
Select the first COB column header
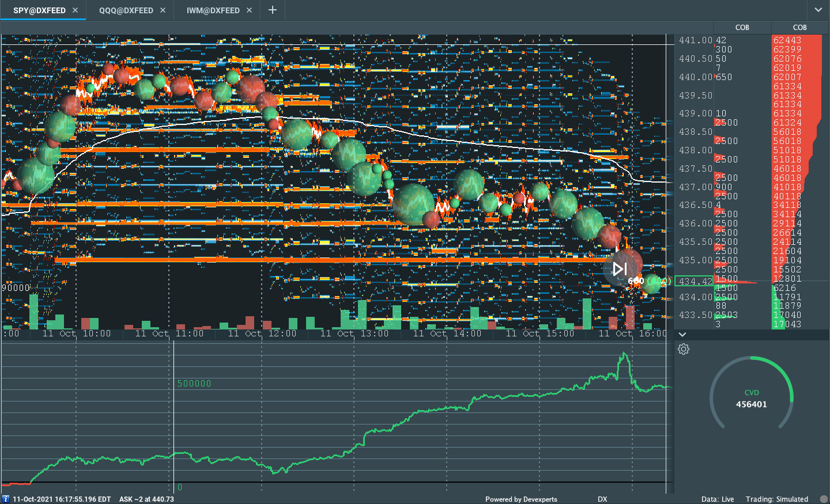(x=742, y=28)
